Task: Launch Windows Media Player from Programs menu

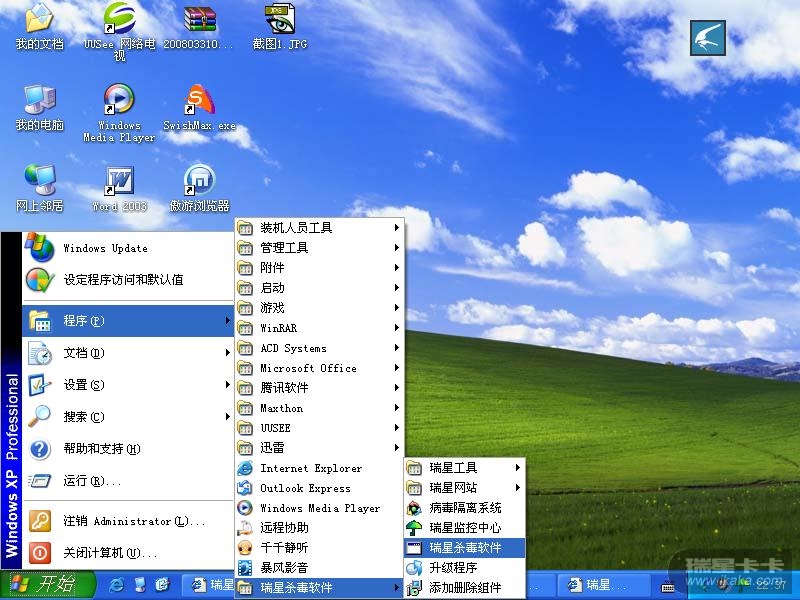Action: pos(319,508)
